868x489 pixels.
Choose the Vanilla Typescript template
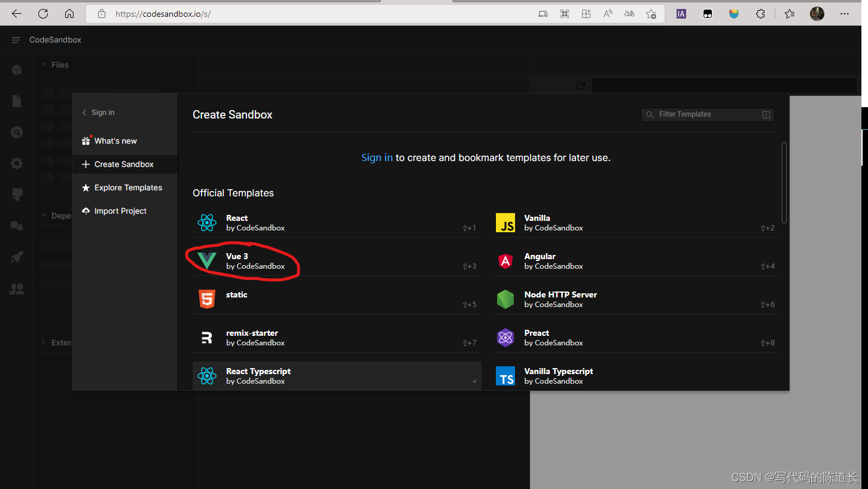(635, 376)
